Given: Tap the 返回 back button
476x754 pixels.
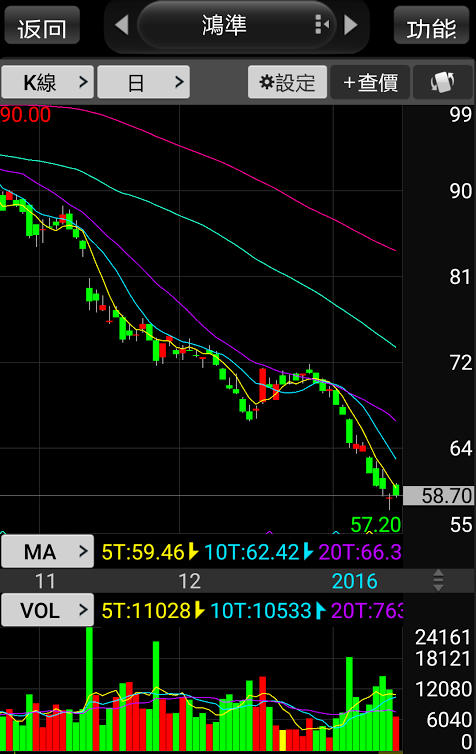Looking at the screenshot, I should click(42, 26).
